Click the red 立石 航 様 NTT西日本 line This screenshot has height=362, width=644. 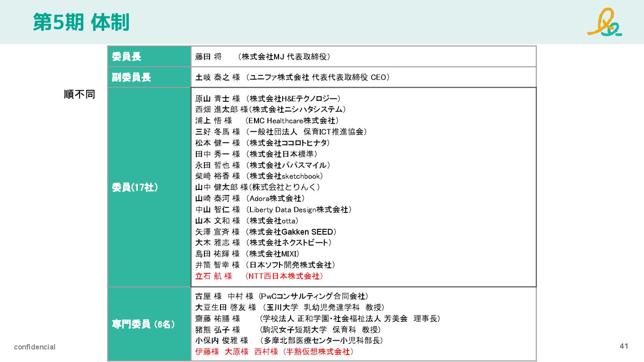(x=259, y=276)
